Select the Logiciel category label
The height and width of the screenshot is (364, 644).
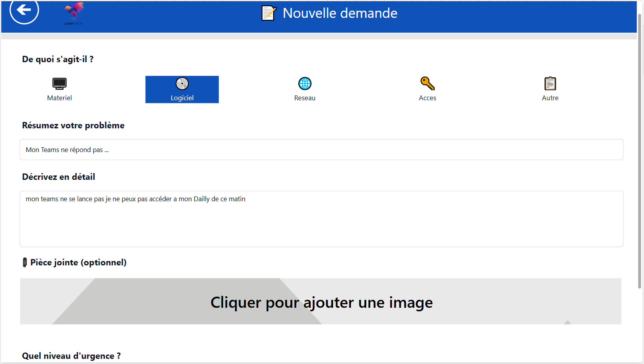click(182, 98)
